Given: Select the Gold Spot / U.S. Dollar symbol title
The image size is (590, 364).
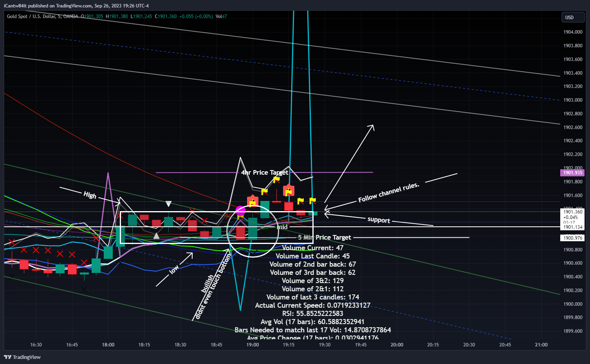Looking at the screenshot, I should click(43, 16).
